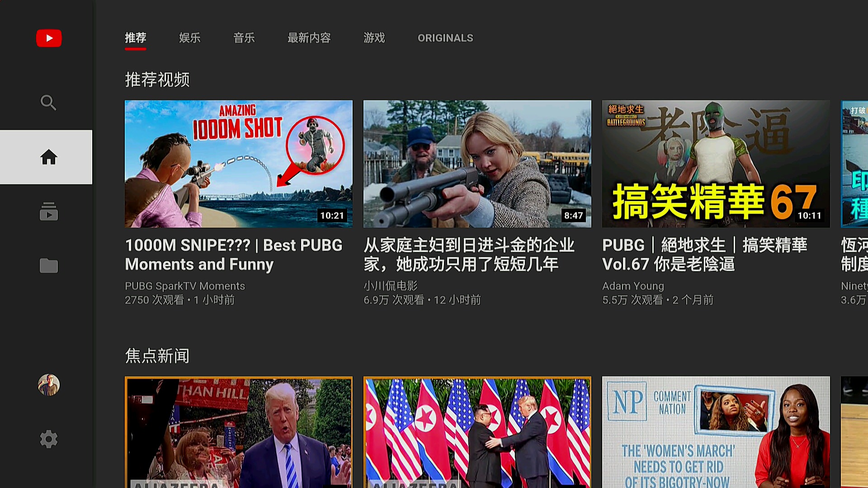Open Trump and Kim handshake news thumbnail
868x488 pixels.
[477, 432]
